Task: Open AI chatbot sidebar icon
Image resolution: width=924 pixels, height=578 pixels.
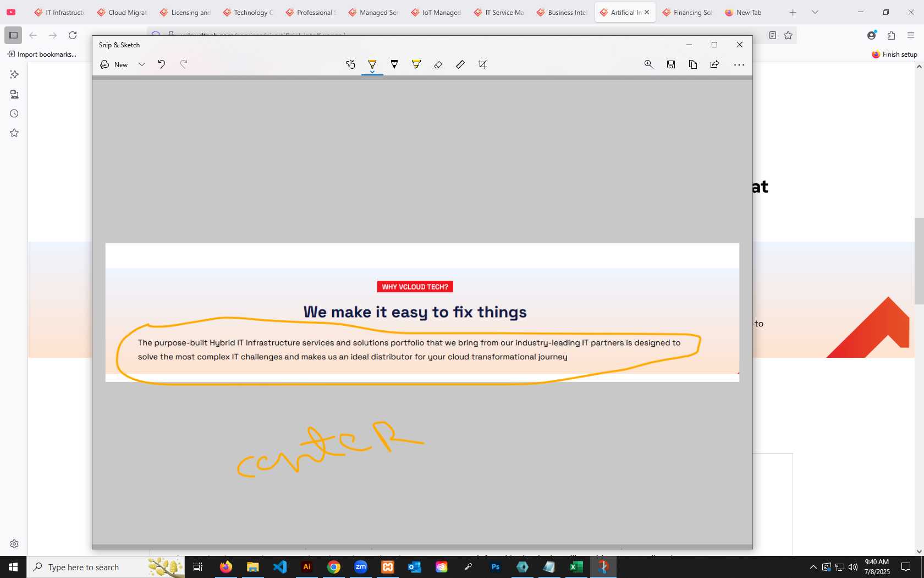Action: pos(14,74)
